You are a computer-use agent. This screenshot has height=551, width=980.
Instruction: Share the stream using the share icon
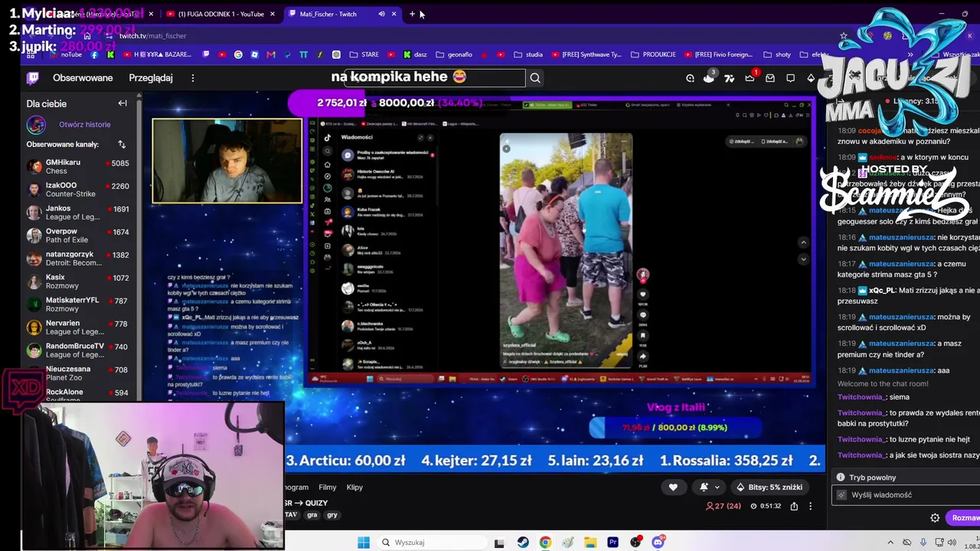(x=794, y=506)
